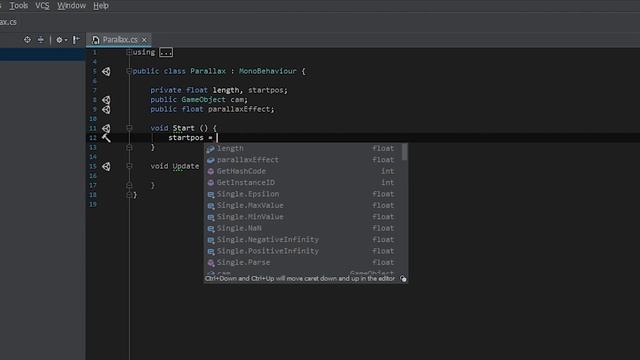Choose length float completion suggestion
Image resolution: width=640 pixels, height=360 pixels.
coord(303,149)
